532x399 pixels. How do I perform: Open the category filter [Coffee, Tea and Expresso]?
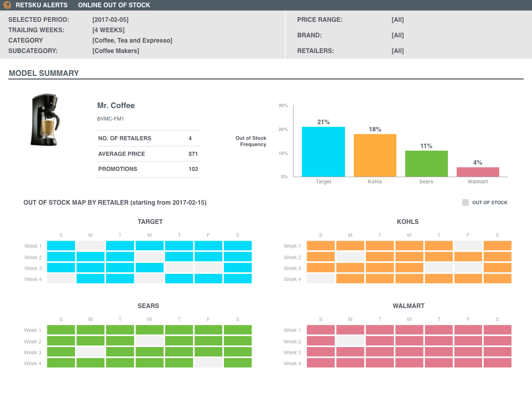point(132,41)
